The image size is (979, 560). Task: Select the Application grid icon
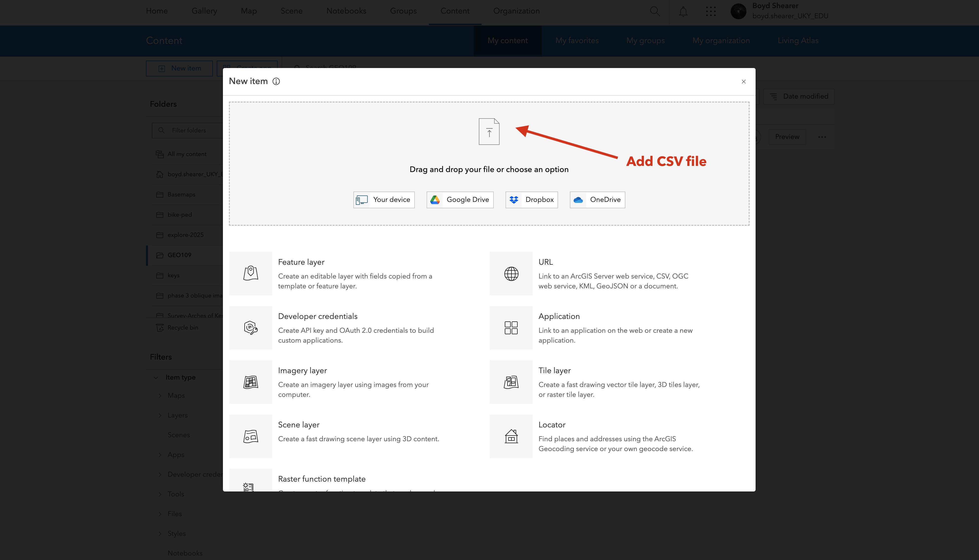pos(511,328)
